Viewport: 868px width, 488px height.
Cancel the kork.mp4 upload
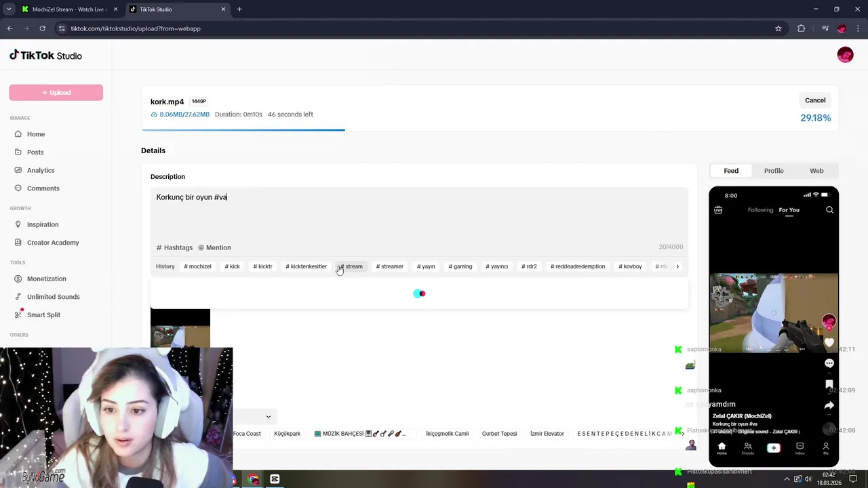(815, 100)
